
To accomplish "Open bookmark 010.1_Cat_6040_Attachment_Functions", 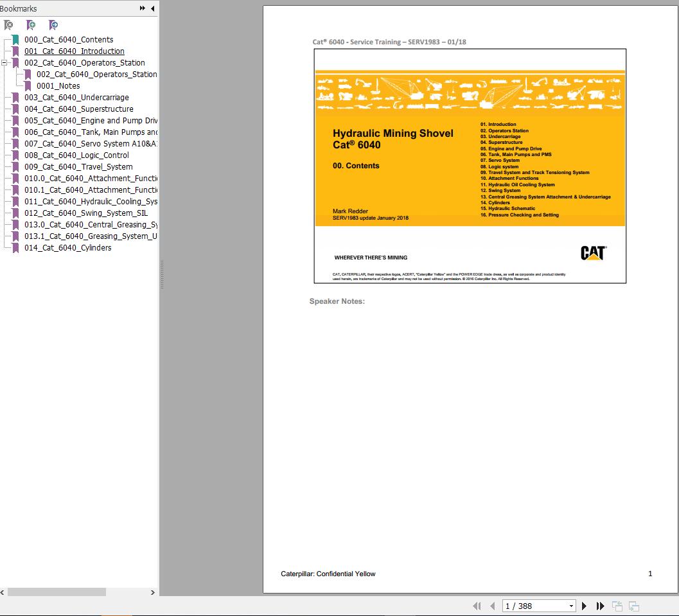I will coord(91,190).
